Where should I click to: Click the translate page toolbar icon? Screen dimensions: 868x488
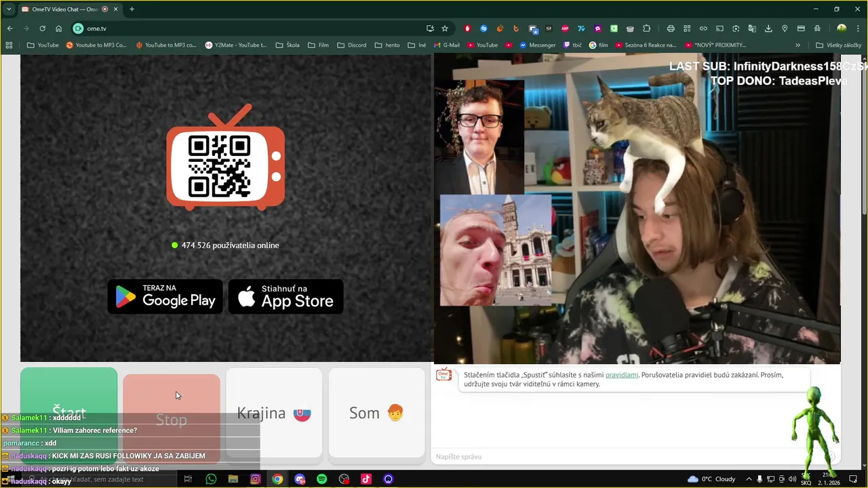click(x=752, y=28)
